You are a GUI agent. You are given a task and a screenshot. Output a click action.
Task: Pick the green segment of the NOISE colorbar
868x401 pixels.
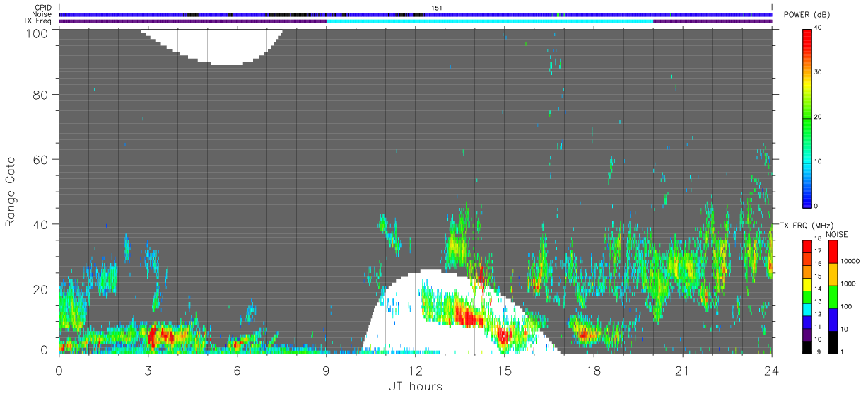(x=833, y=297)
